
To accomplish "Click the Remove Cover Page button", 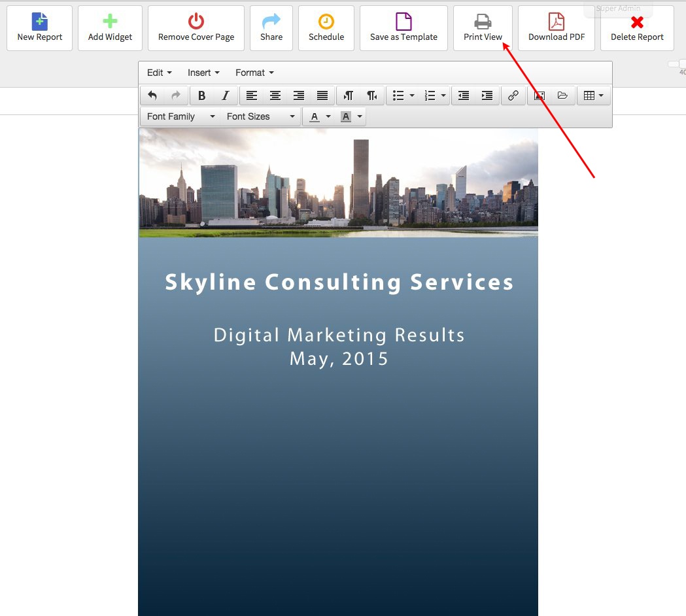I will tap(196, 27).
